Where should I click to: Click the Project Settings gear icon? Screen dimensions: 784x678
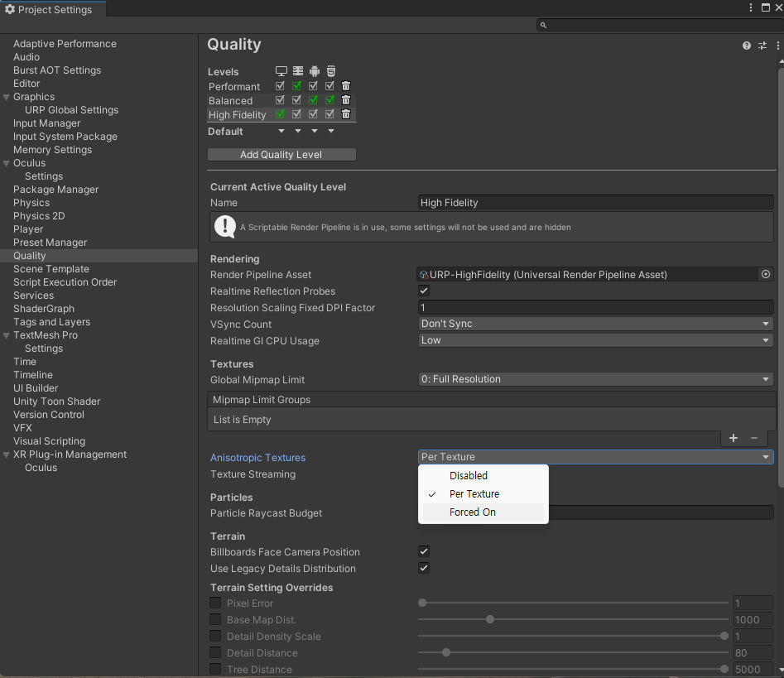pos(9,9)
